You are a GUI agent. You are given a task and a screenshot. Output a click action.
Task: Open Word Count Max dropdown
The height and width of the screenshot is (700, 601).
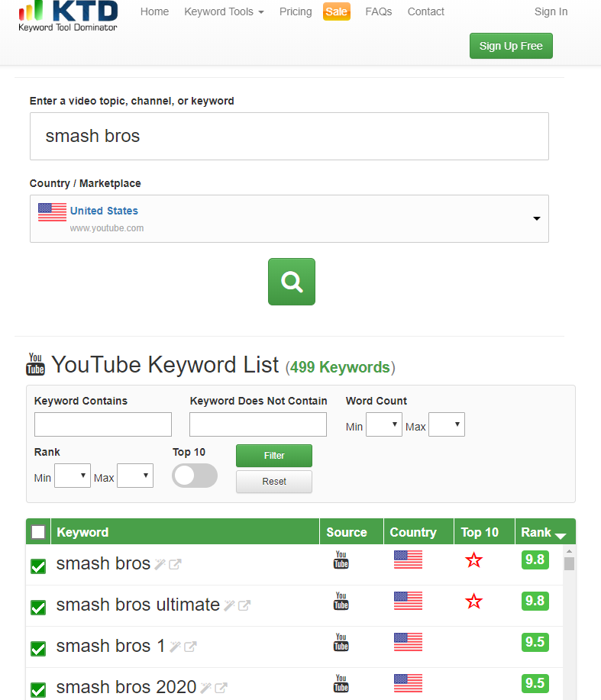[x=447, y=424]
